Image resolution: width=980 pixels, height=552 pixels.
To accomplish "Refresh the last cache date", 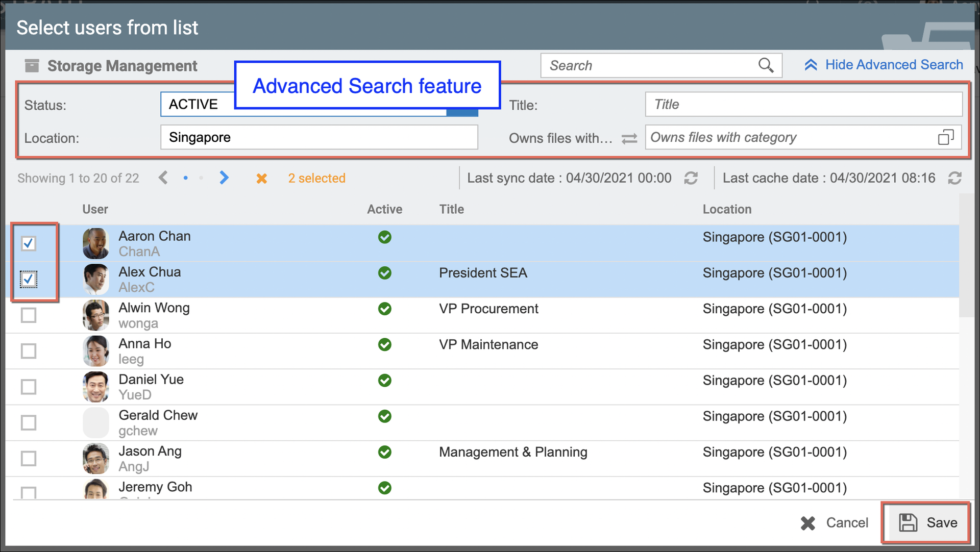I will (954, 178).
